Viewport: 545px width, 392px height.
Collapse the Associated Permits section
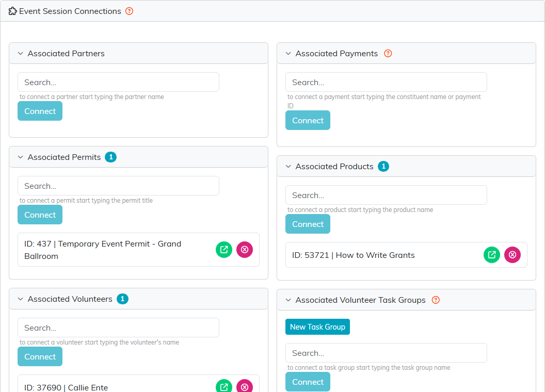click(x=21, y=157)
